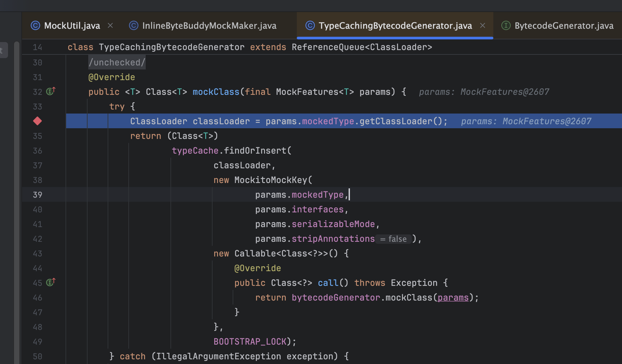The image size is (622, 364).
Task: Click the implements gutter icon at line 45
Action: (x=50, y=282)
